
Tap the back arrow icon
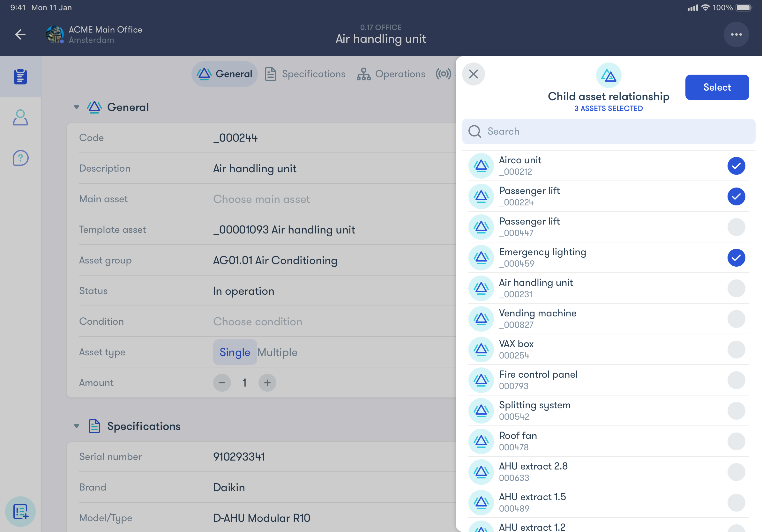[20, 34]
